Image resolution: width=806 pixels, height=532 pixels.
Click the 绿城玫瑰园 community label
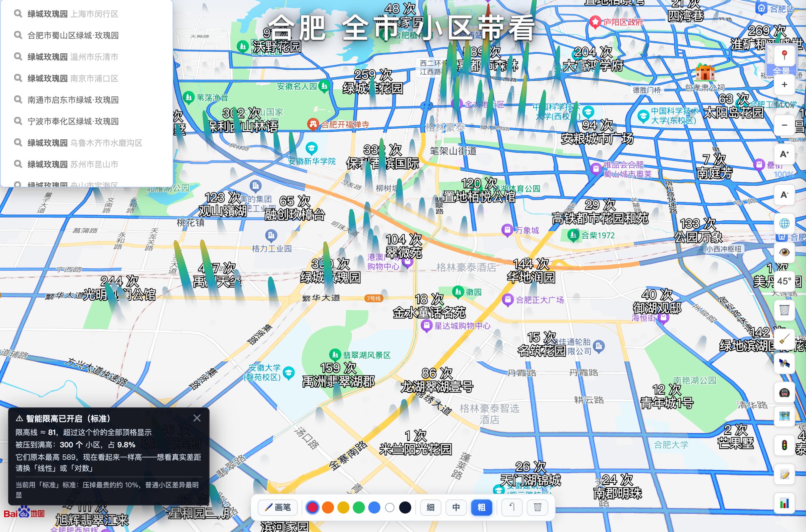tap(330, 277)
